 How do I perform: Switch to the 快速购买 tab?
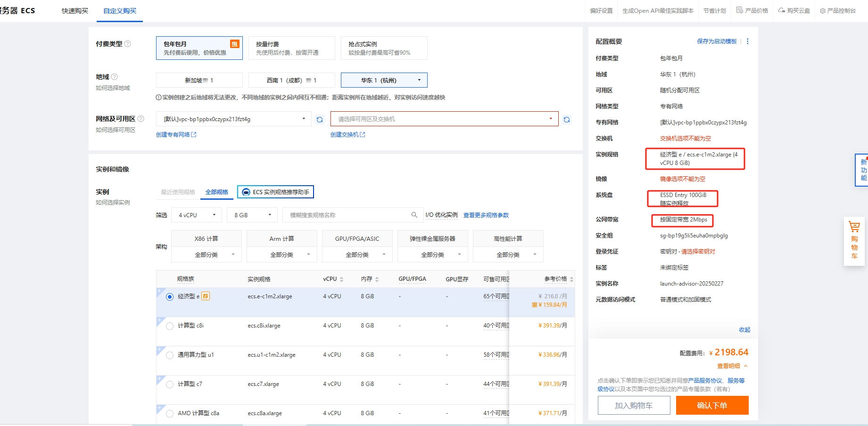75,11
